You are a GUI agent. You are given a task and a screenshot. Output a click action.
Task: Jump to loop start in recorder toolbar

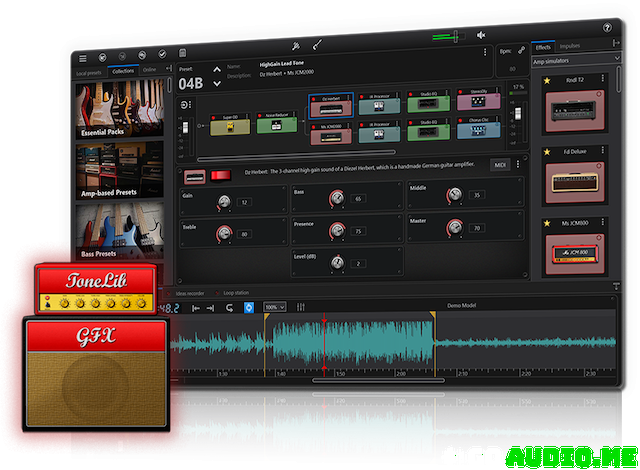pos(196,308)
